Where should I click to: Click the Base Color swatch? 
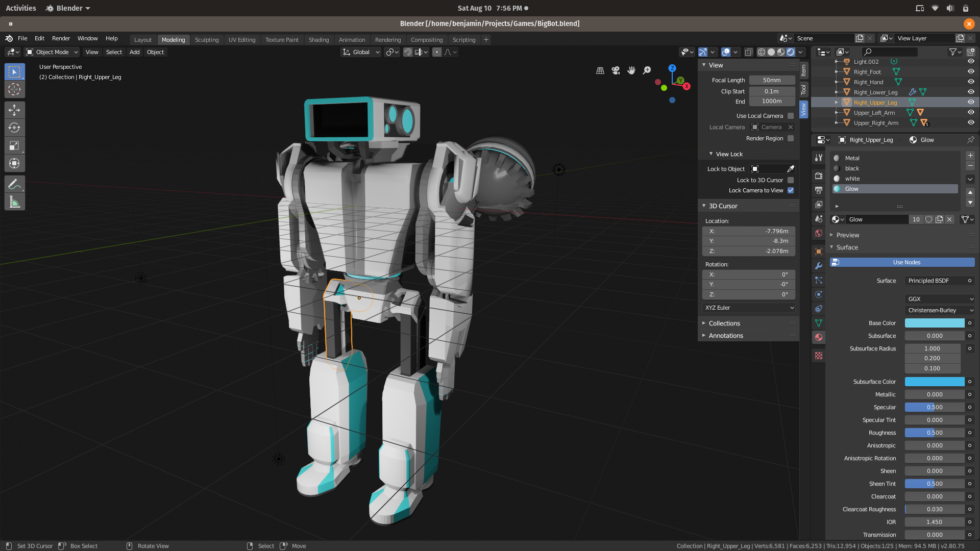point(934,323)
